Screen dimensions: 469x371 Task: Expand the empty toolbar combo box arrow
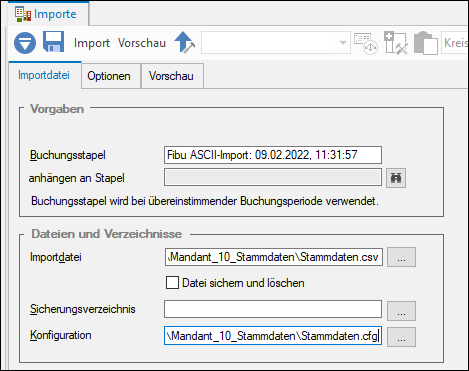coord(342,43)
